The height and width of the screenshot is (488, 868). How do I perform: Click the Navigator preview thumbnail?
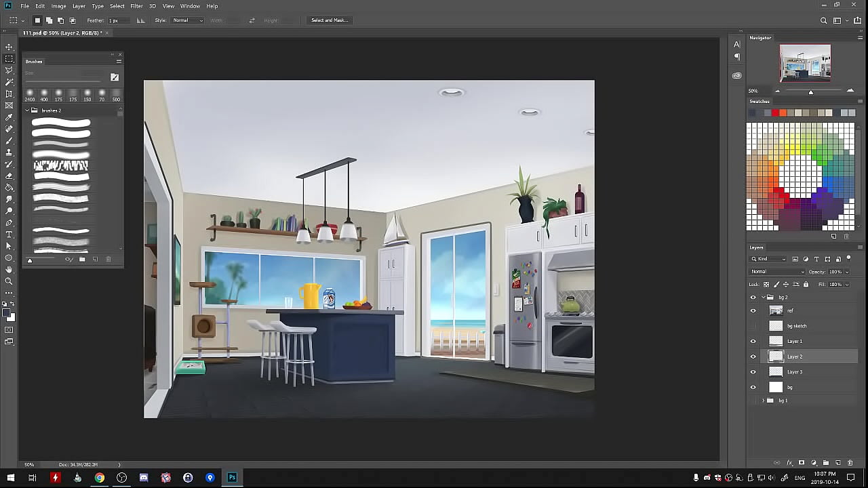coord(805,63)
